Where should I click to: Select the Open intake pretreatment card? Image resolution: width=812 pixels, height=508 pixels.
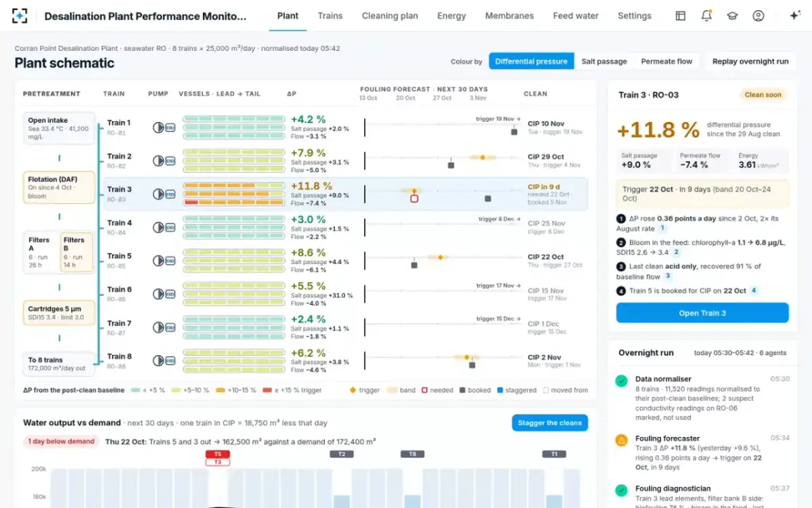(x=59, y=128)
